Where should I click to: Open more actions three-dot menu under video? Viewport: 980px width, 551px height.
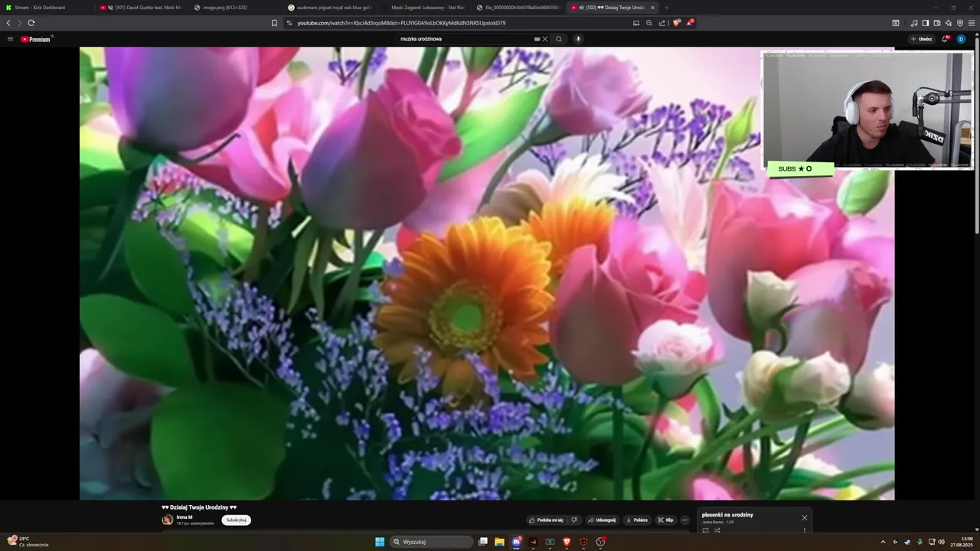coord(684,520)
